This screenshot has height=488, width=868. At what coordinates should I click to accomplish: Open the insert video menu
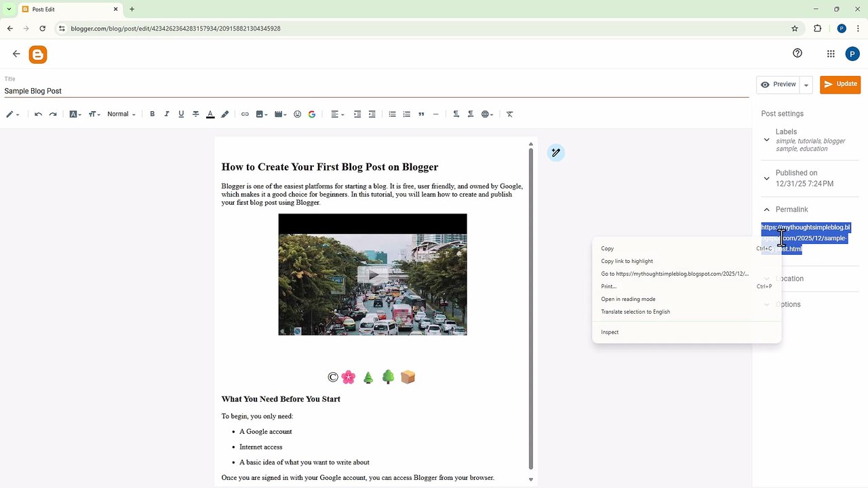coord(281,114)
